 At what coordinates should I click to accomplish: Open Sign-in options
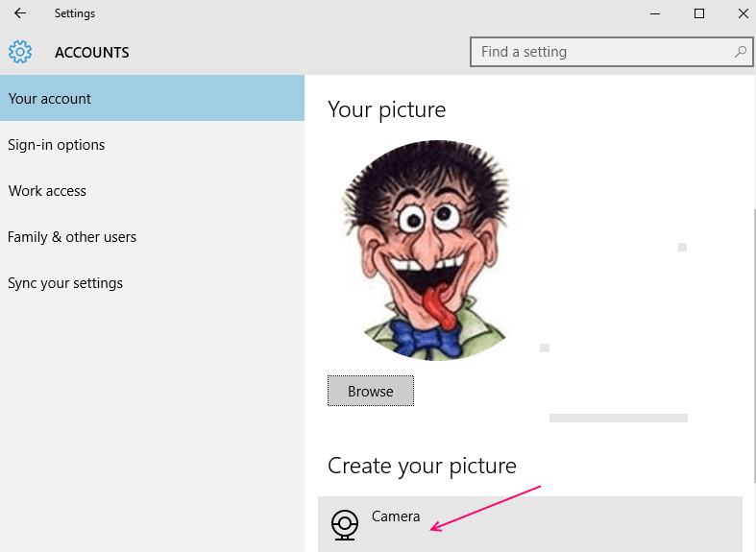(152, 145)
